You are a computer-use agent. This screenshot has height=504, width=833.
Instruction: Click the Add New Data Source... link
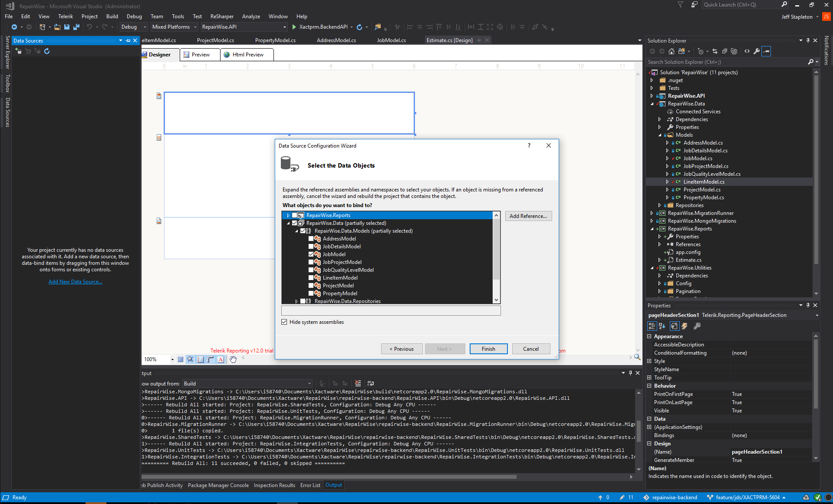(76, 282)
